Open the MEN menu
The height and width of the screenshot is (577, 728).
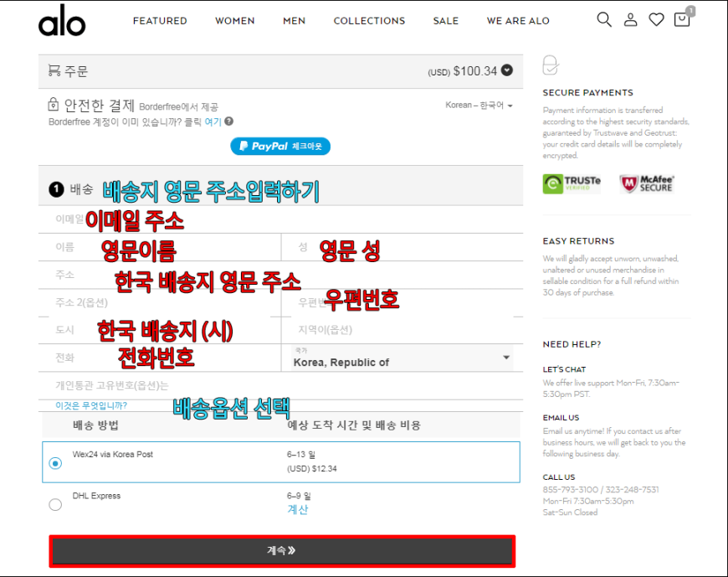(x=294, y=21)
